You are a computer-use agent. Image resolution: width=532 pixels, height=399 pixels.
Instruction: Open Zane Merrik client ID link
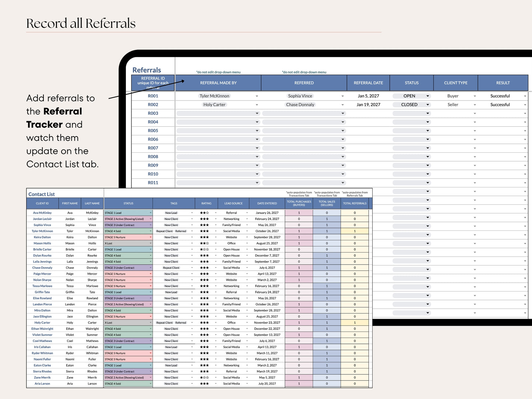click(42, 378)
